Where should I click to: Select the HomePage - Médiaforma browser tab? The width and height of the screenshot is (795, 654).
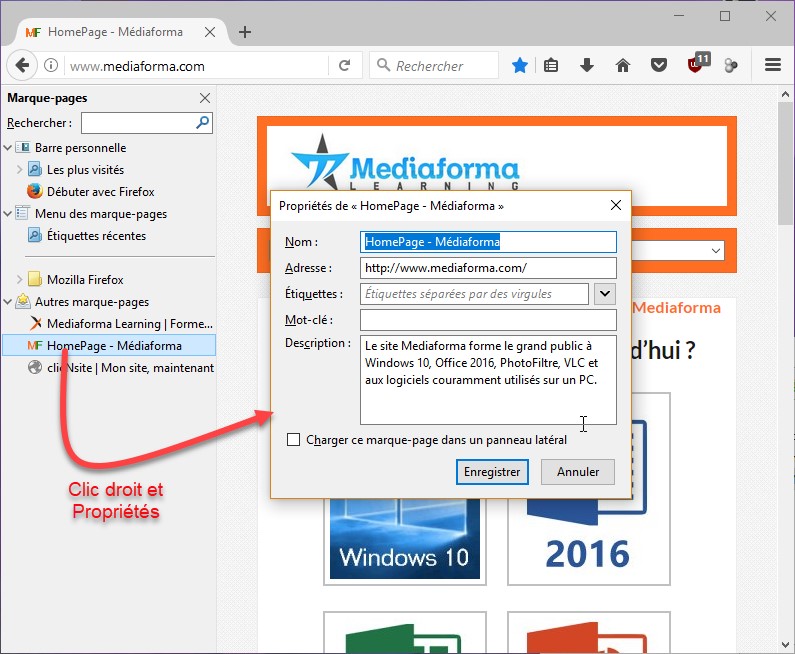pos(115,32)
